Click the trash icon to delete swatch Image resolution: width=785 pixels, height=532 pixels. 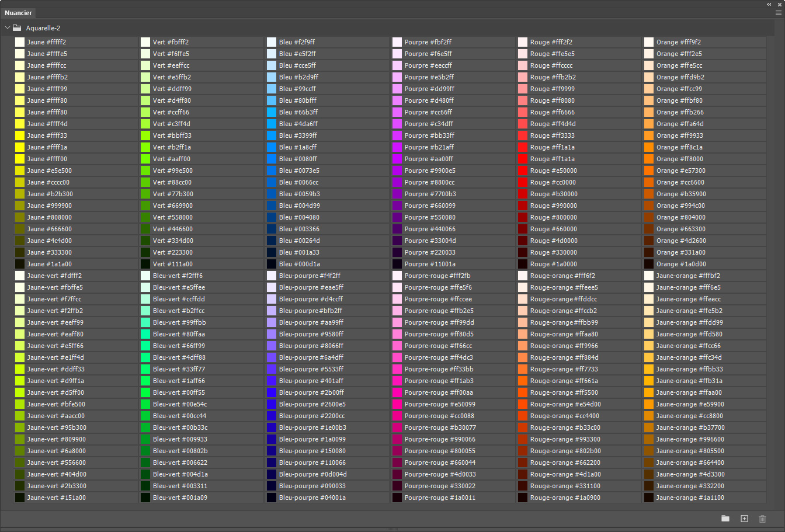click(x=762, y=519)
